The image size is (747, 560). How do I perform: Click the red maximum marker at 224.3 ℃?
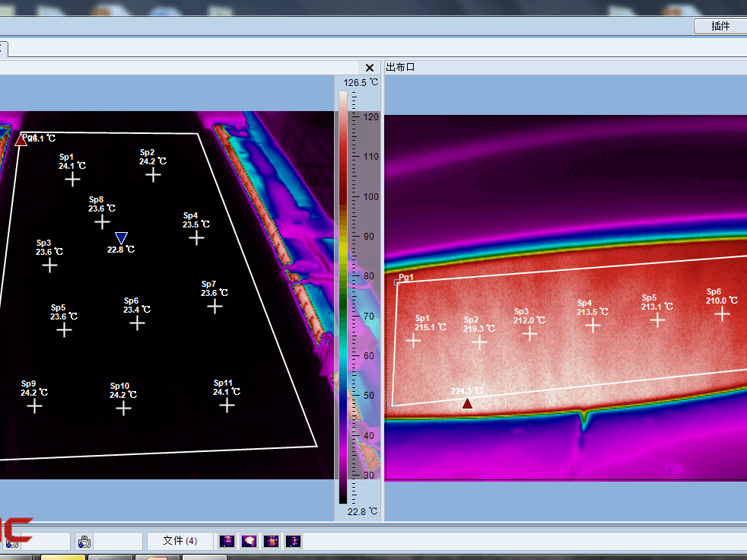[467, 404]
